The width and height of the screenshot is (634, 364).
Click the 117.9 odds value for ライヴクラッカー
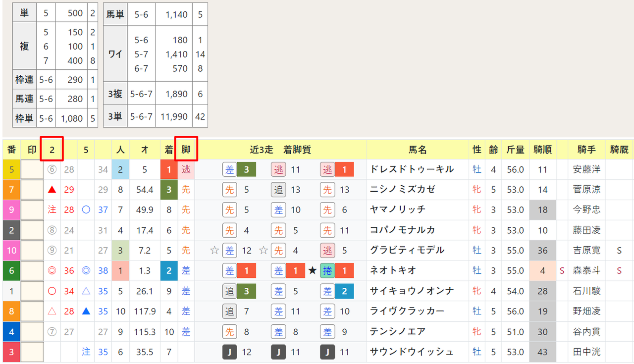(x=145, y=311)
